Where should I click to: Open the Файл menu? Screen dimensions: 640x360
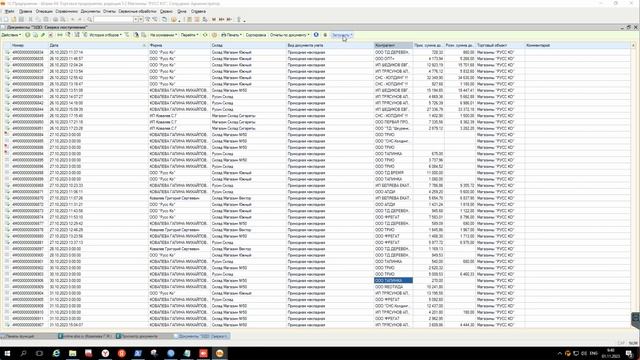pos(9,11)
